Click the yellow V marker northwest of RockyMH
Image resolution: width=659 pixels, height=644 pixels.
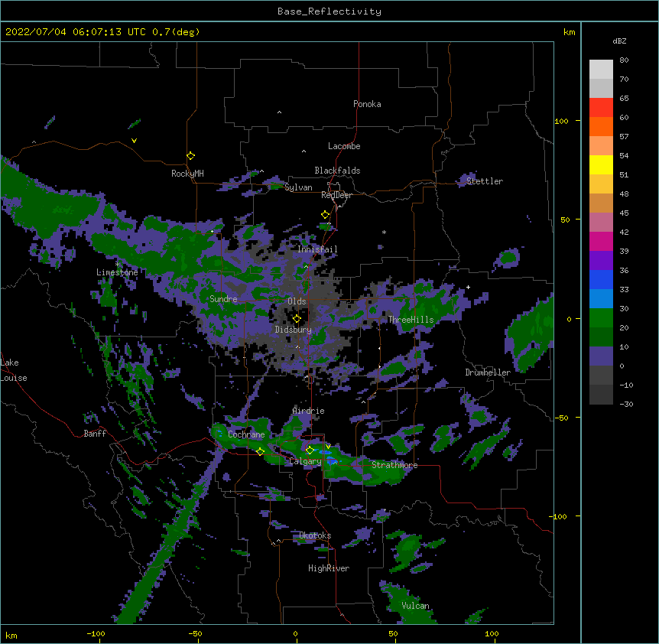134,141
